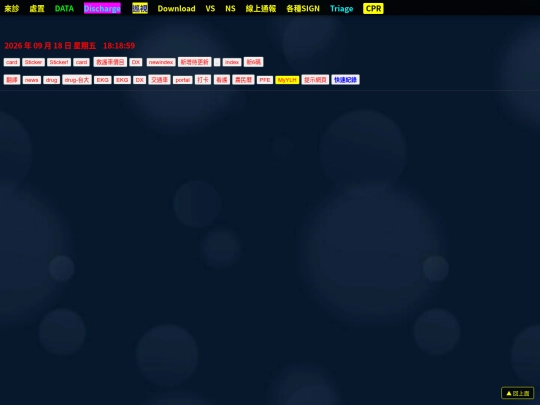The height and width of the screenshot is (405, 540).
Task: Open the 各種SIGN menu
Action: [303, 9]
